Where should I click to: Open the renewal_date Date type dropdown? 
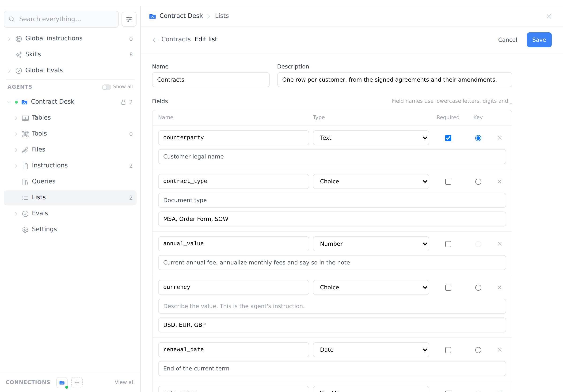pos(371,350)
